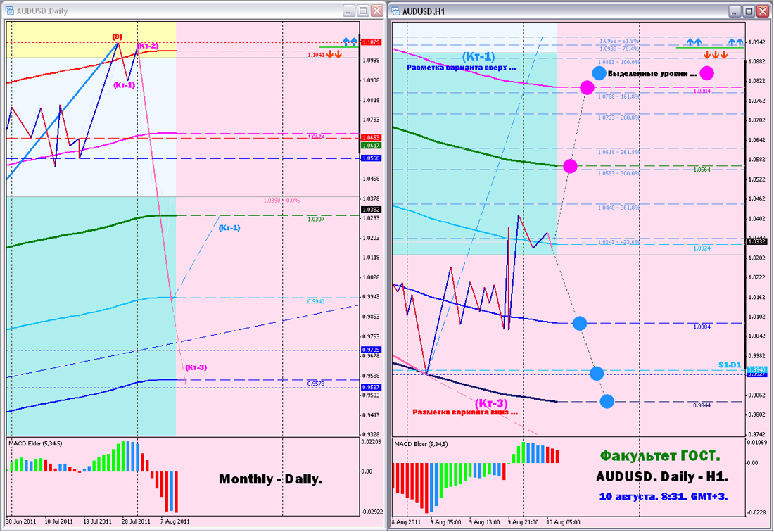Click the blue circle on the 1.0084 level

[580, 323]
